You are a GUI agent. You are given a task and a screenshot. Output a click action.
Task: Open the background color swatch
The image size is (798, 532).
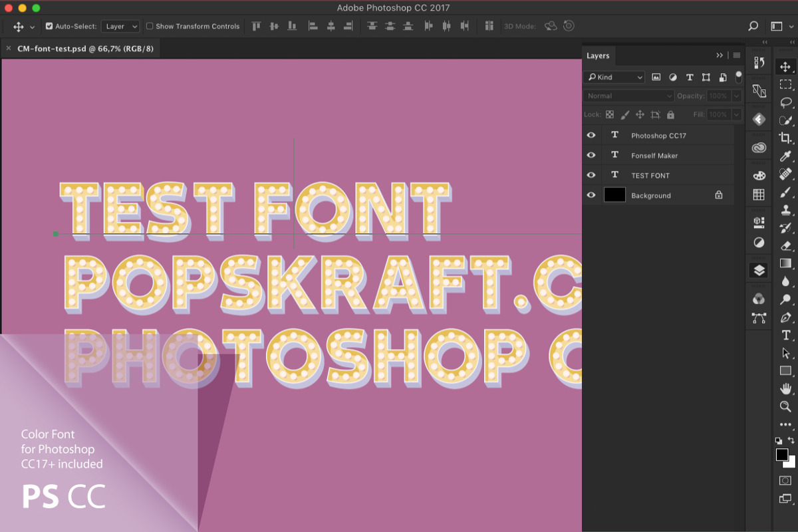791,464
